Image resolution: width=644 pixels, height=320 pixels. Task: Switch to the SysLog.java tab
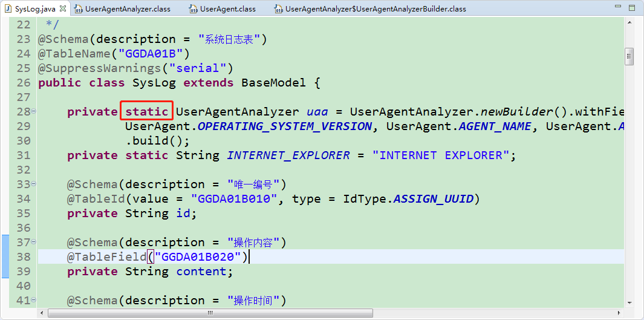(35, 8)
